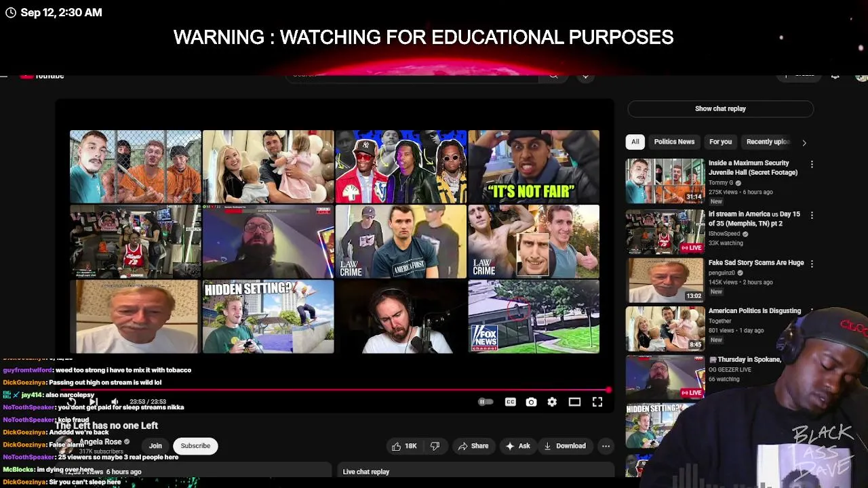Open end-screen Fox News thumbnail
The image size is (868, 488).
(534, 317)
